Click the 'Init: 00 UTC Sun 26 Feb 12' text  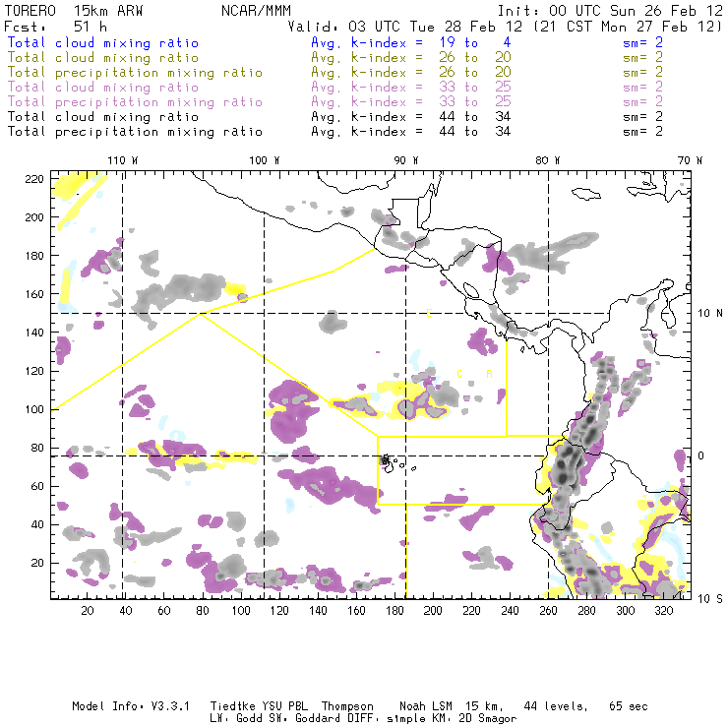tap(610, 10)
